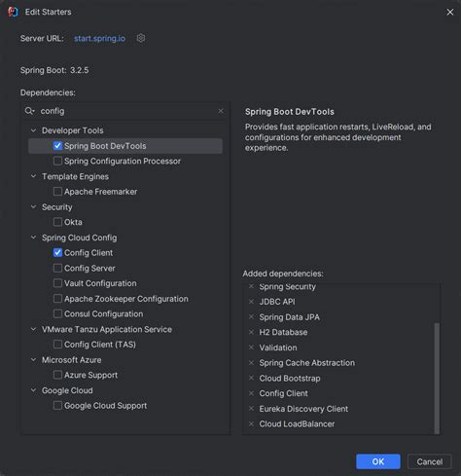Collapse the Microsoft Azure group

point(33,359)
